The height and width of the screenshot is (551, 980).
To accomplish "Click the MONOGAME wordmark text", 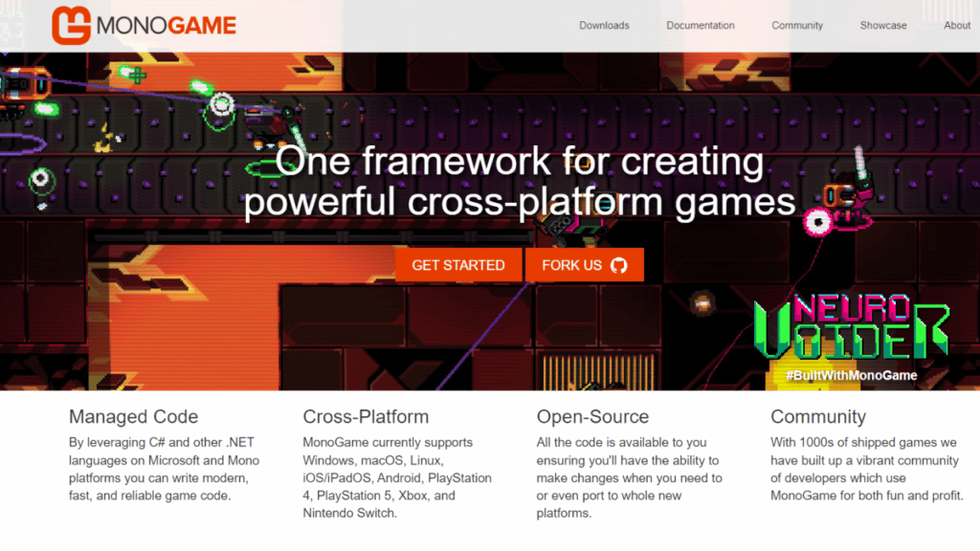I will click(x=167, y=26).
